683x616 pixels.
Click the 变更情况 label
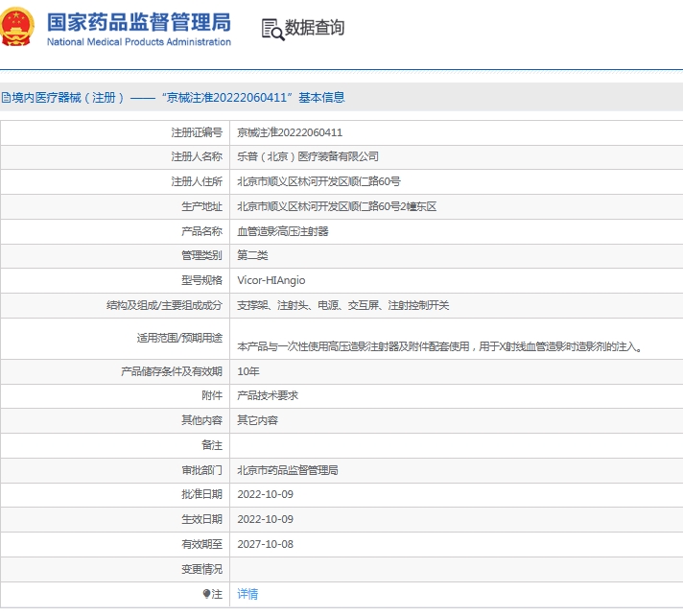click(x=202, y=569)
